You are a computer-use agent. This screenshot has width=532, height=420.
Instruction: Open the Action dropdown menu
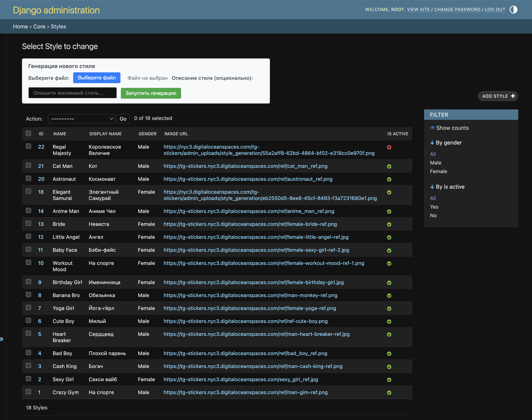coord(81,119)
